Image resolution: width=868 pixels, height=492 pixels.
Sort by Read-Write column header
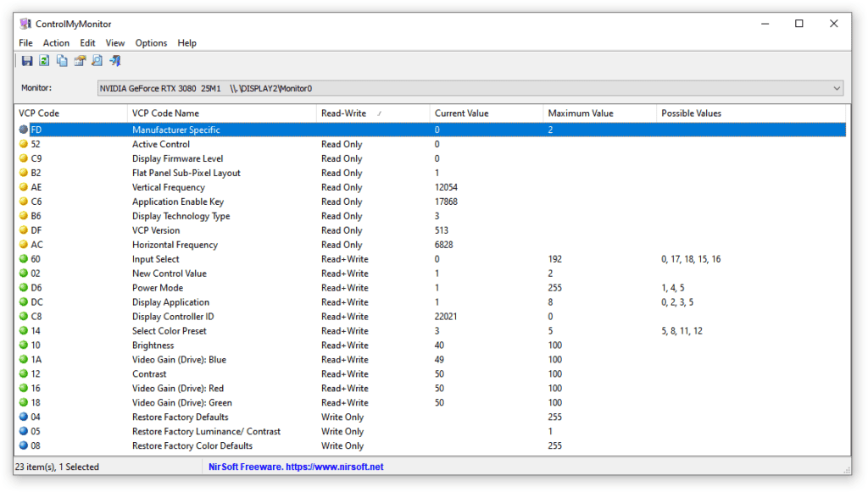coord(373,113)
